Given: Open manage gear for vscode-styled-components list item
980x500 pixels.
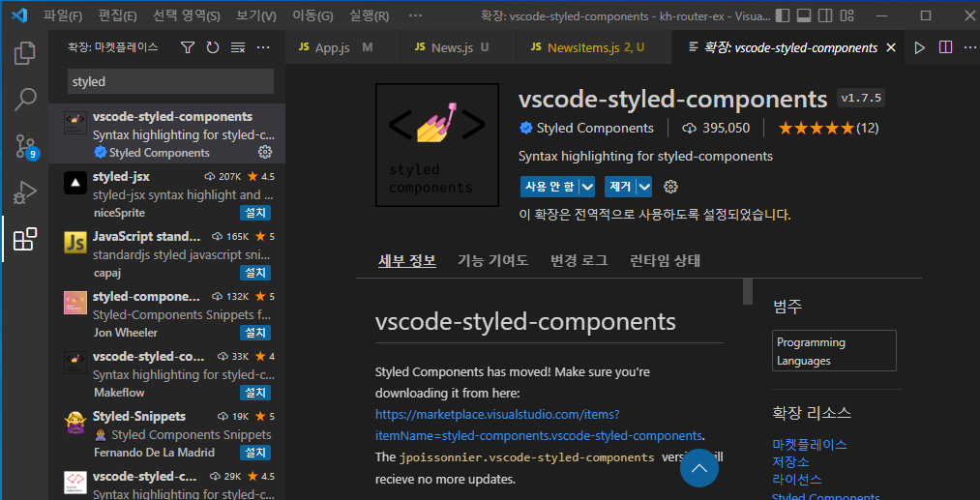Looking at the screenshot, I should click(265, 152).
